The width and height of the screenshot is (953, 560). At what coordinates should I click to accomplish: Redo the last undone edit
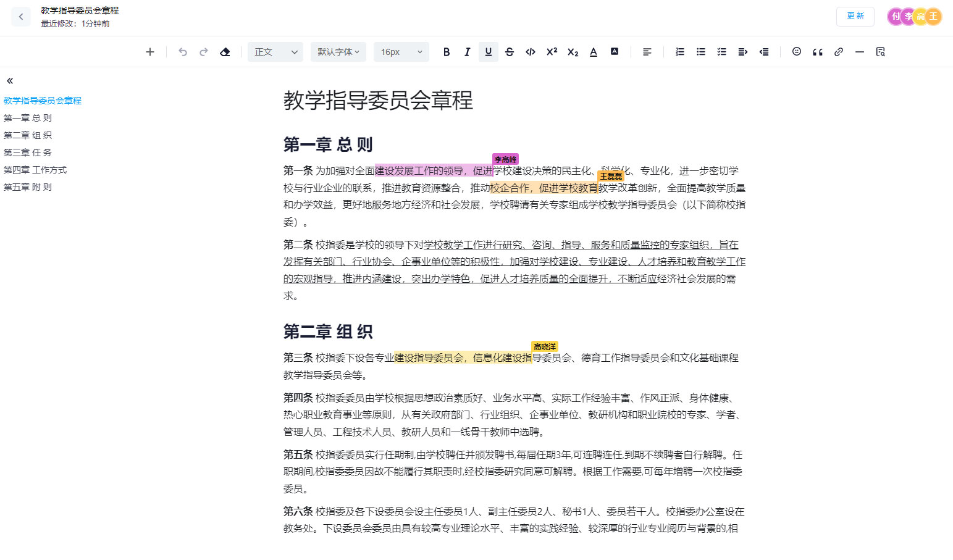[204, 52]
